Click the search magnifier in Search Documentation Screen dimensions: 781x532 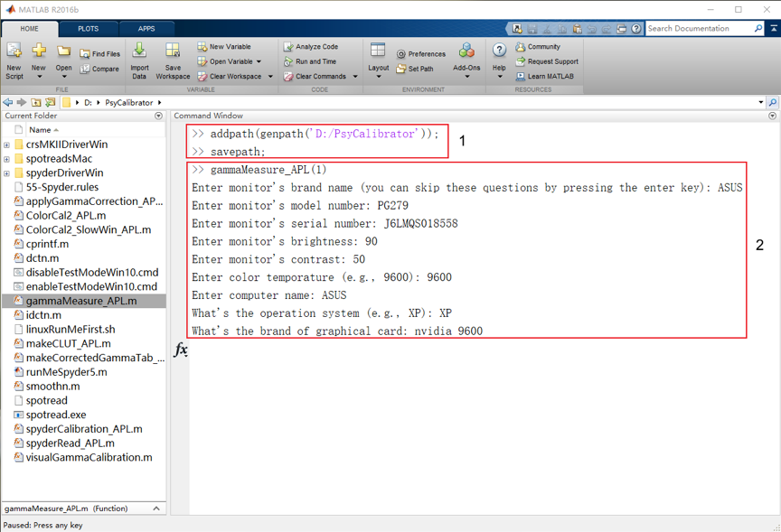[758, 28]
